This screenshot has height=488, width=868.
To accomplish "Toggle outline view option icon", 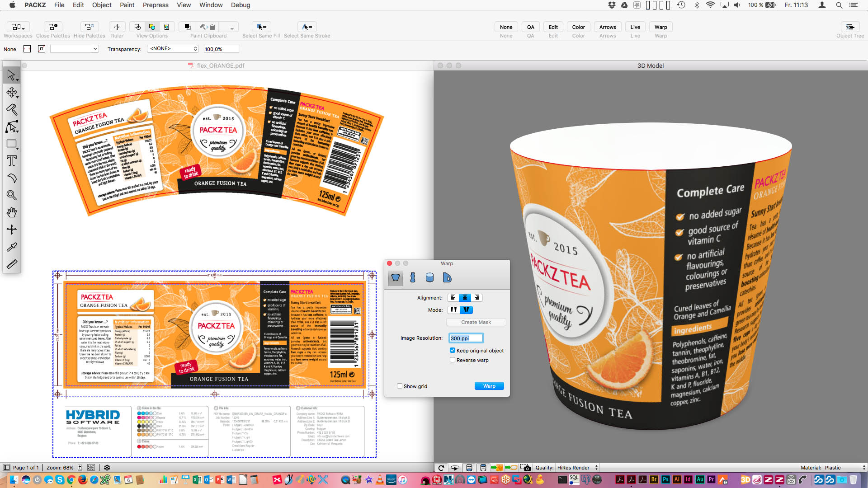I will tap(137, 27).
